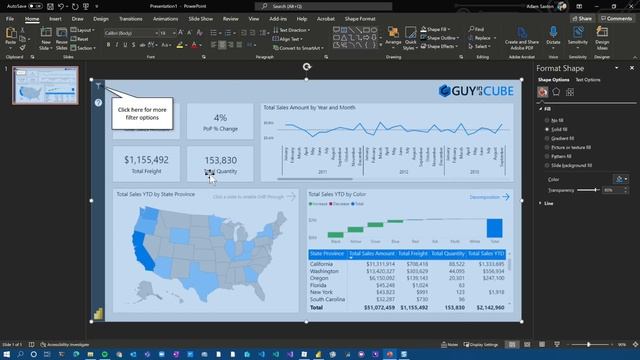
Task: Switch to the Insert tab
Action: pyautogui.click(x=55, y=19)
